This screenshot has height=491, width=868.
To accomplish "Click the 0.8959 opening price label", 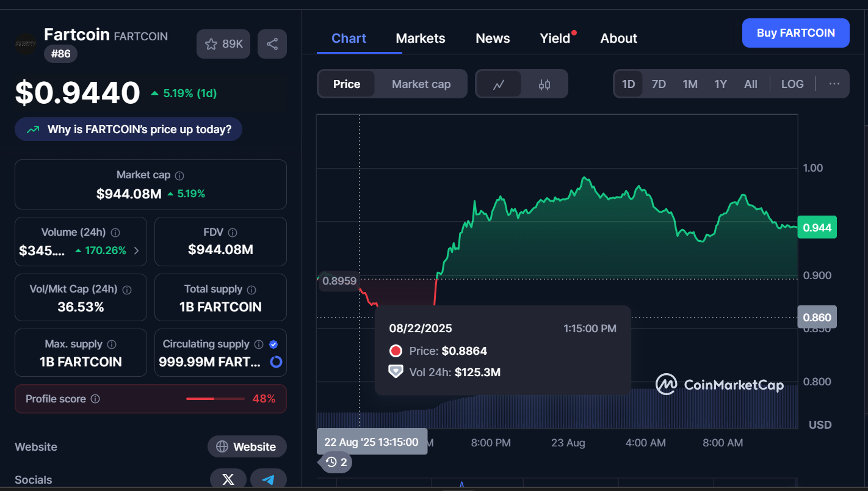I will (339, 281).
